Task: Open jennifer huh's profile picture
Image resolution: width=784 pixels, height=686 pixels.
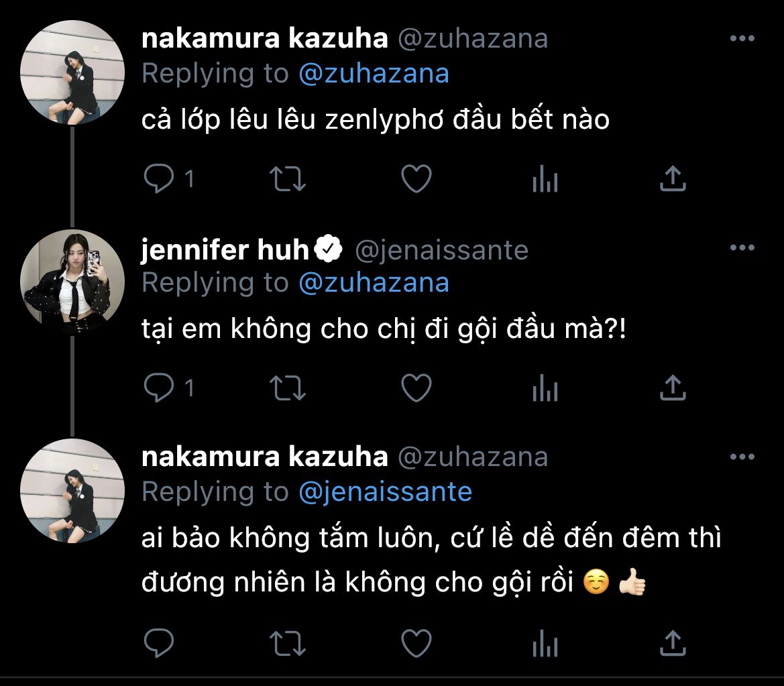Action: [72, 282]
